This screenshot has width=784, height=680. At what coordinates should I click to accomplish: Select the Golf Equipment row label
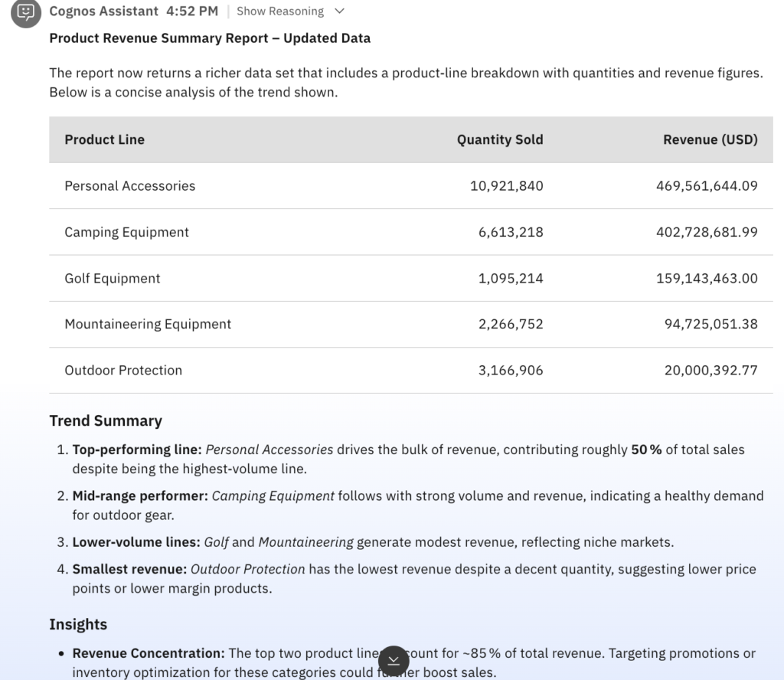coord(112,278)
